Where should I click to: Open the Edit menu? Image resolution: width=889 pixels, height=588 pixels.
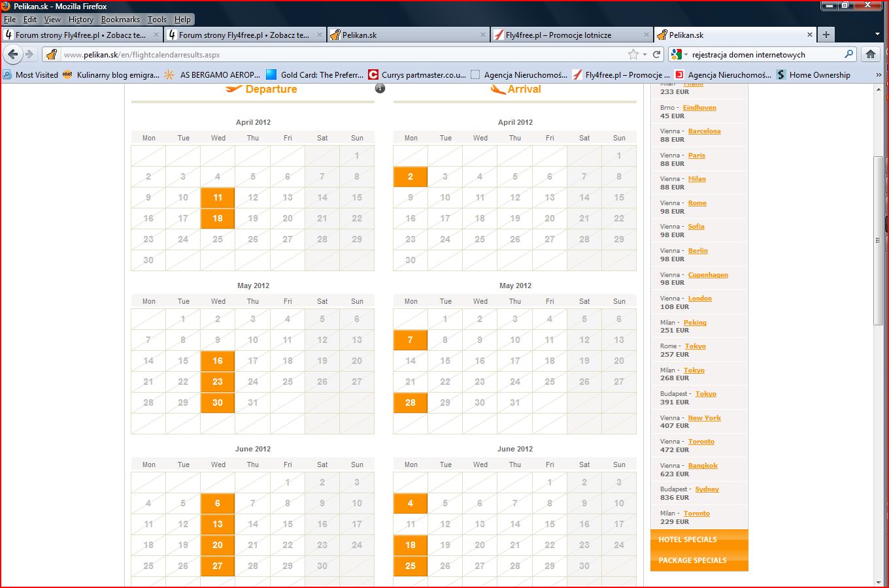pos(30,19)
